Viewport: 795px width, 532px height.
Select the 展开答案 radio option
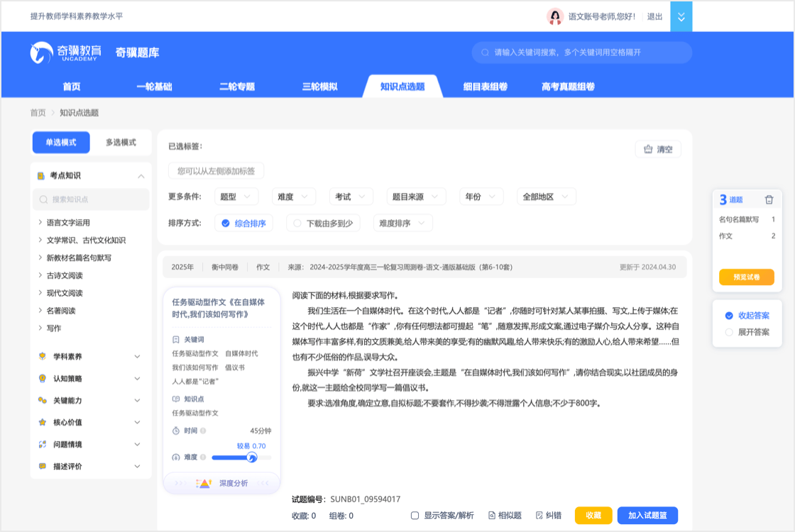click(x=729, y=332)
